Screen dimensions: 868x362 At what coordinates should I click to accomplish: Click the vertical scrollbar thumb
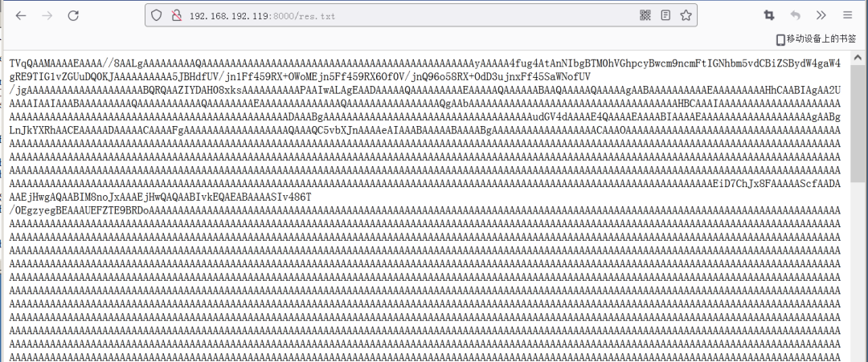coord(858,123)
